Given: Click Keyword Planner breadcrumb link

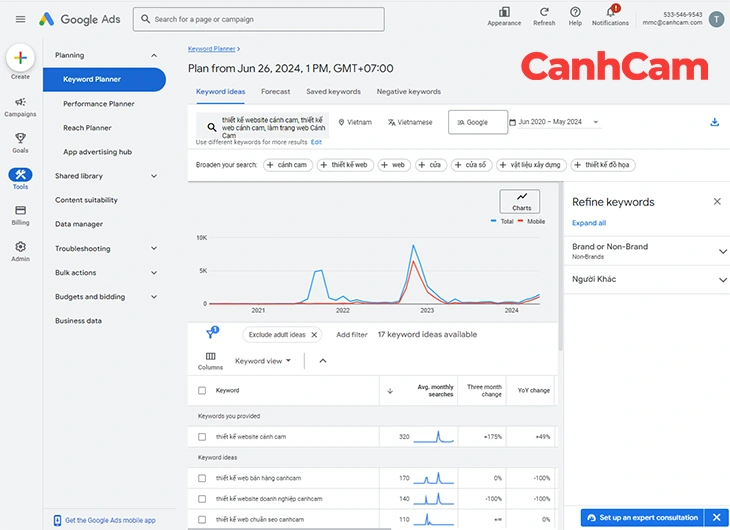Looking at the screenshot, I should [x=211, y=48].
